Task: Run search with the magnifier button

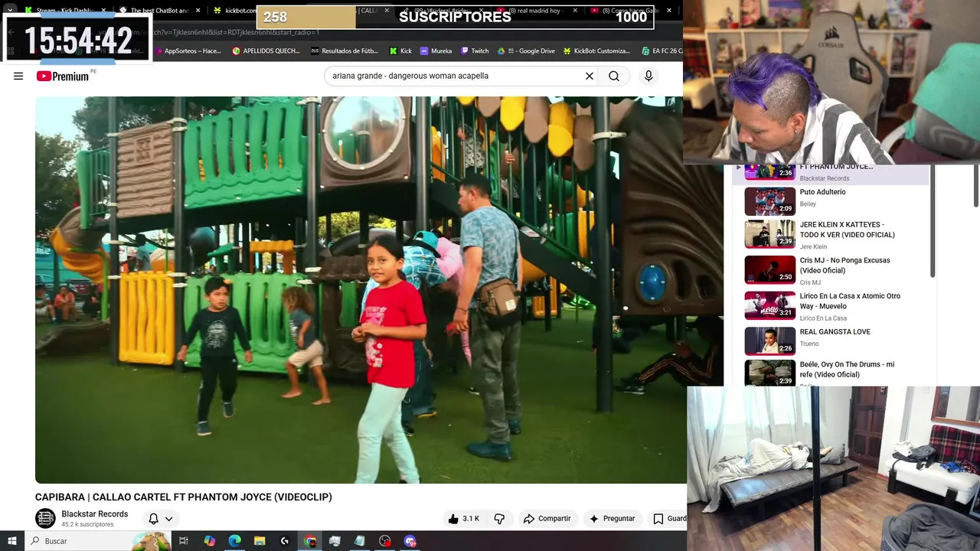Action: click(x=614, y=76)
